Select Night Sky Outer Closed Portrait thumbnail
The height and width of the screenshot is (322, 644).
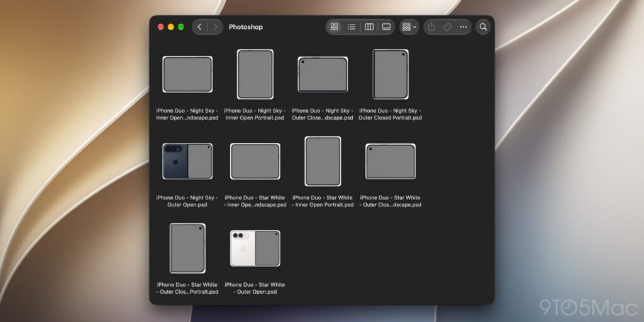click(x=391, y=74)
